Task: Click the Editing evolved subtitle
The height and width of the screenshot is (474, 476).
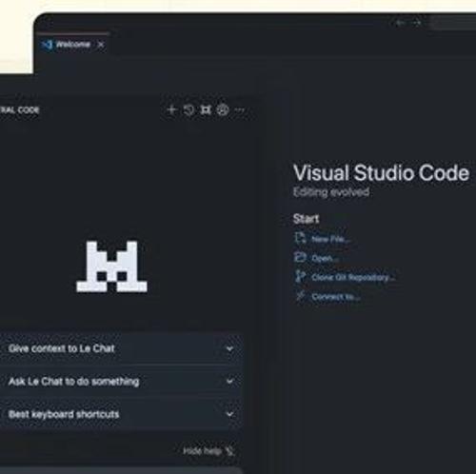Action: click(x=331, y=192)
